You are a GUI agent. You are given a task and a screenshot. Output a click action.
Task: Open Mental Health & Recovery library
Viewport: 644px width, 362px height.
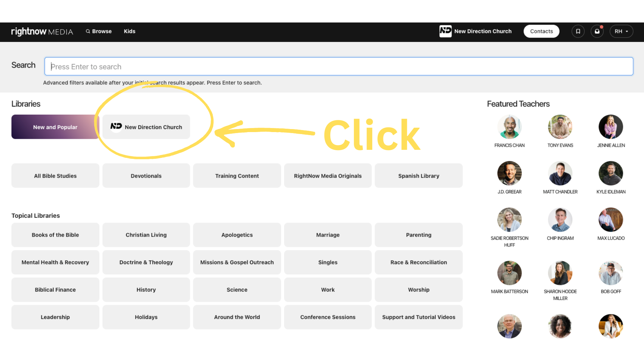tap(55, 262)
